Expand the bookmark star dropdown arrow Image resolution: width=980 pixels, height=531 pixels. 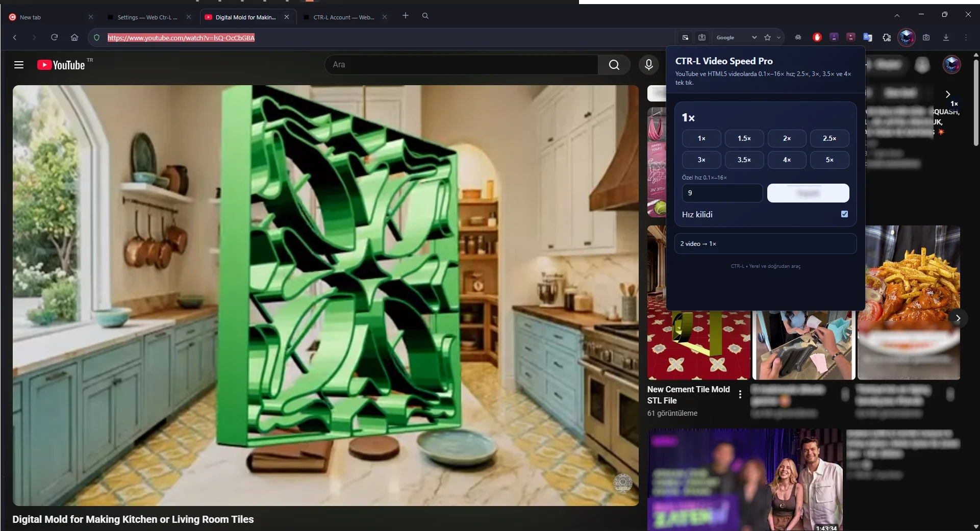click(x=778, y=37)
